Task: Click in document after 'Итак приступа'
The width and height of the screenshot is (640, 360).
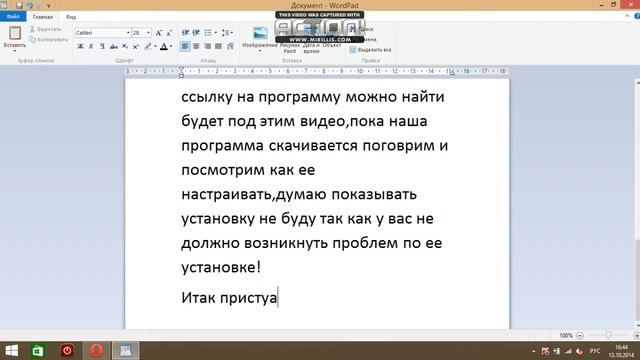Action: point(278,298)
